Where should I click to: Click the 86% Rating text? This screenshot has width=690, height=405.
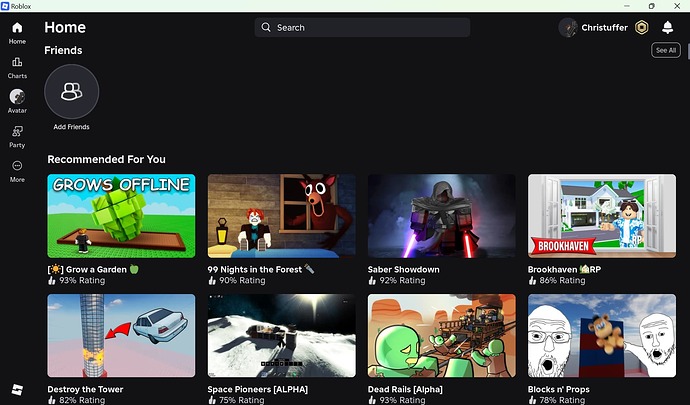pos(562,280)
